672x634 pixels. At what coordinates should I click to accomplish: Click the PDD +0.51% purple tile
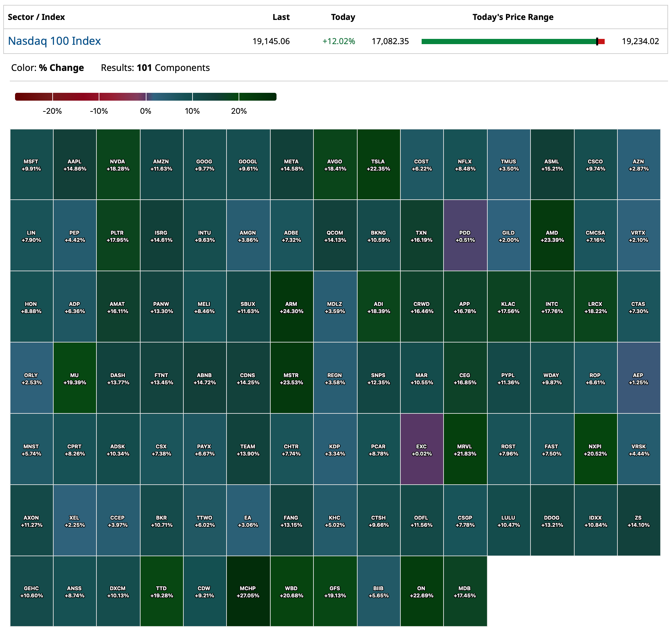[x=465, y=236]
